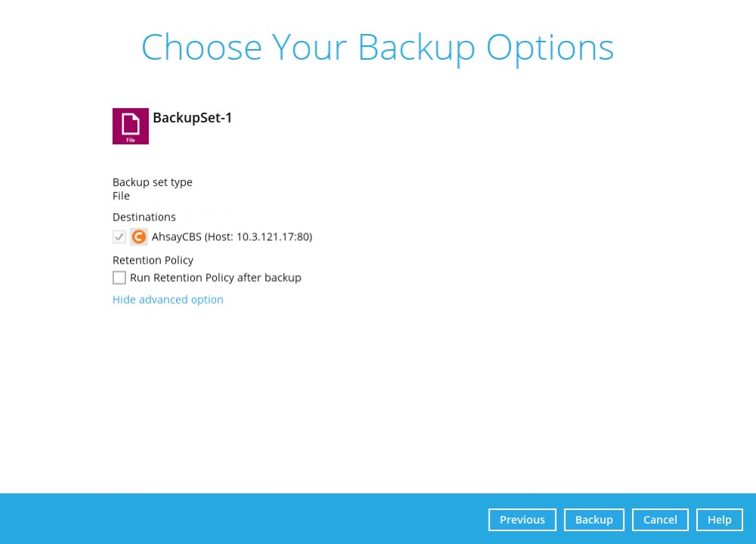Toggle the AhsayCBS destination checkbox

pyautogui.click(x=119, y=236)
